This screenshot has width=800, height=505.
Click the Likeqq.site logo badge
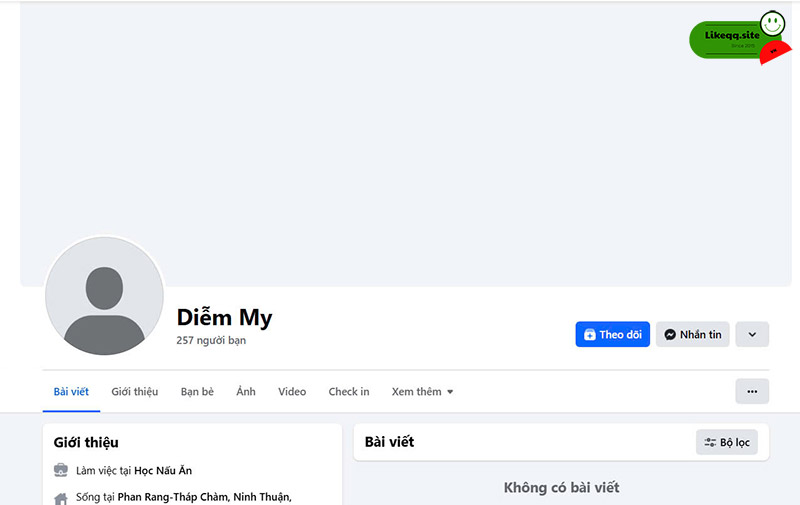(740, 38)
